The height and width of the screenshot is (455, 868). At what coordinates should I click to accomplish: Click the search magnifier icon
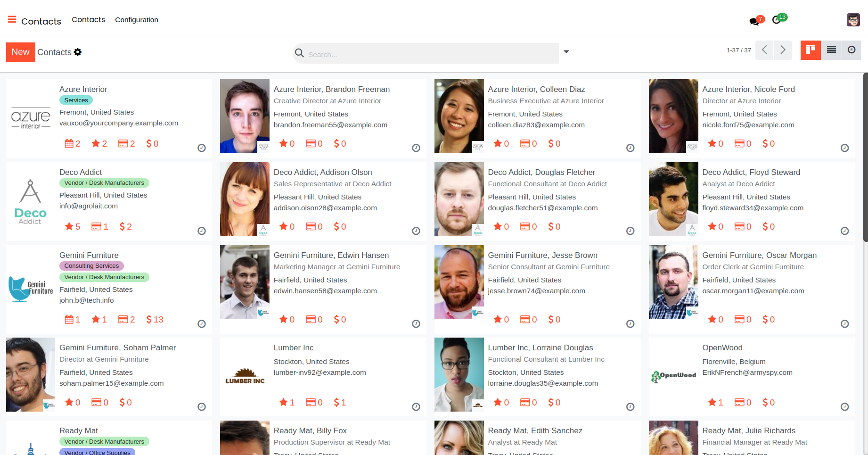click(299, 53)
